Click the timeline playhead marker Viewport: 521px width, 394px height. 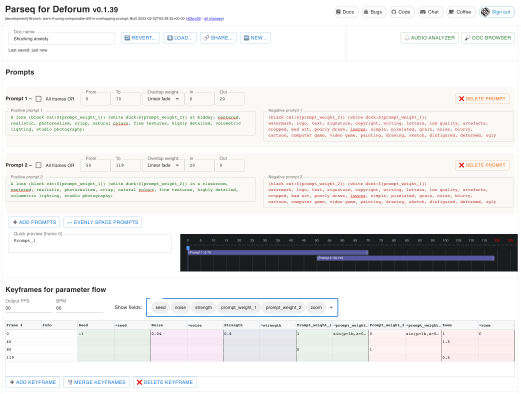pos(188,248)
